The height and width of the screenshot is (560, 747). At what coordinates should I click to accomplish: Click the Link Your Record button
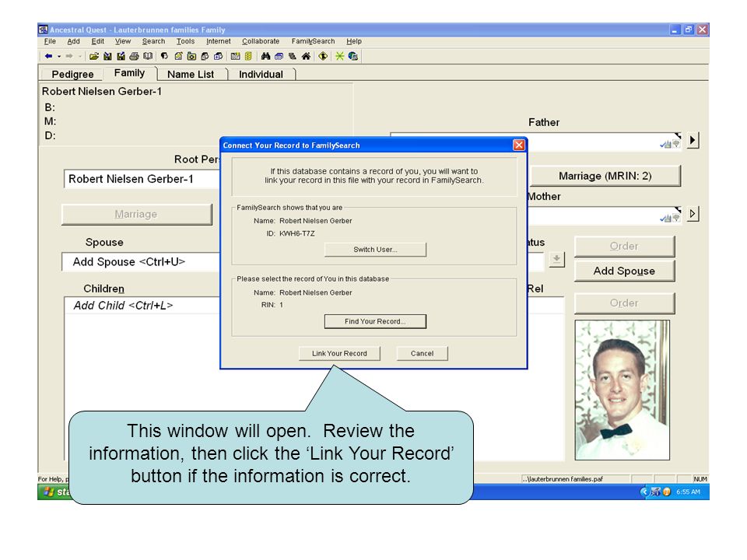pyautogui.click(x=340, y=353)
